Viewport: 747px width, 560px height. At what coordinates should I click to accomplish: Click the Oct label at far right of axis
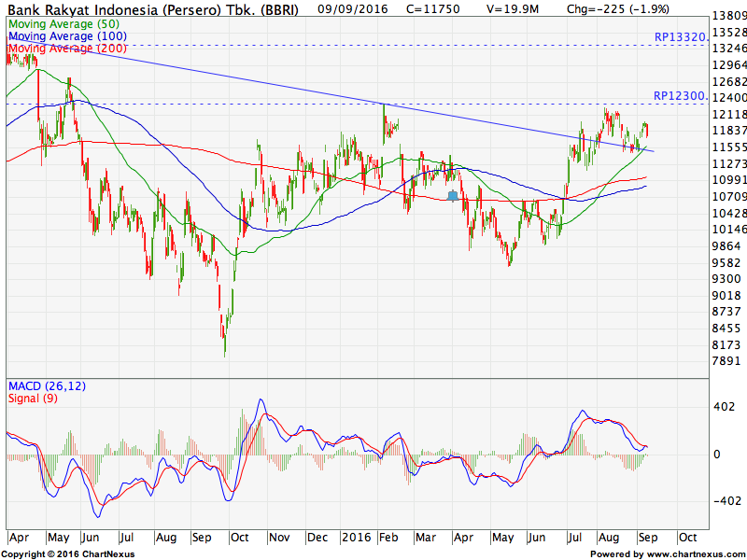688,538
